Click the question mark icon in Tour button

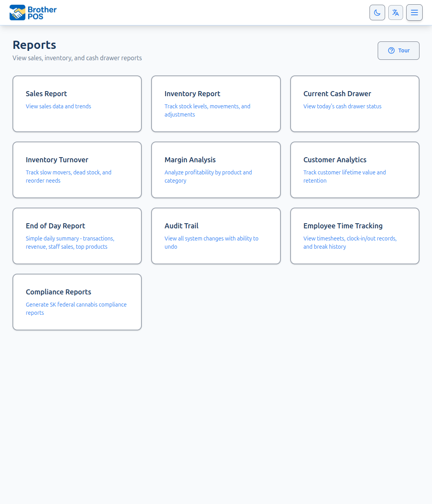[x=391, y=50]
